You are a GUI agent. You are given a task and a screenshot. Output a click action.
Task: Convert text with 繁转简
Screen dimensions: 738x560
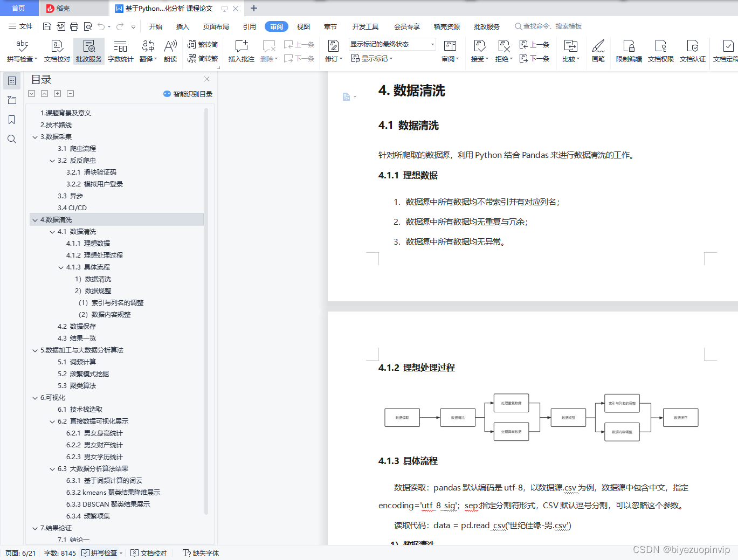click(x=203, y=45)
